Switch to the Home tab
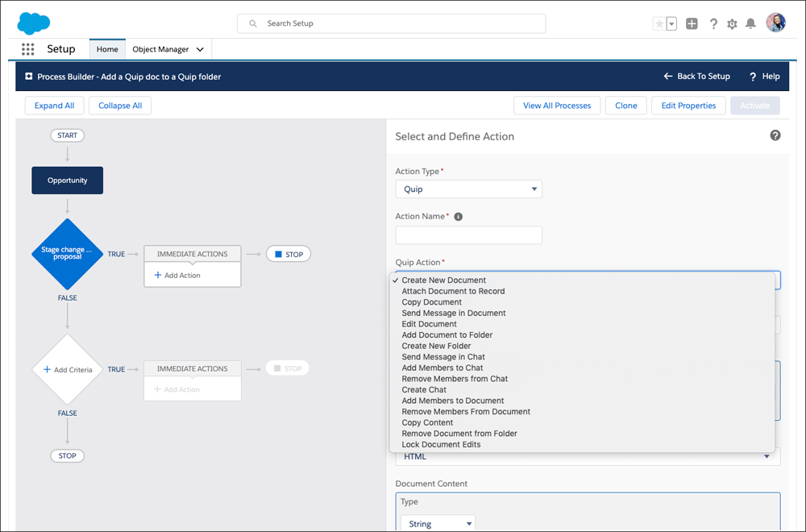 (x=107, y=48)
